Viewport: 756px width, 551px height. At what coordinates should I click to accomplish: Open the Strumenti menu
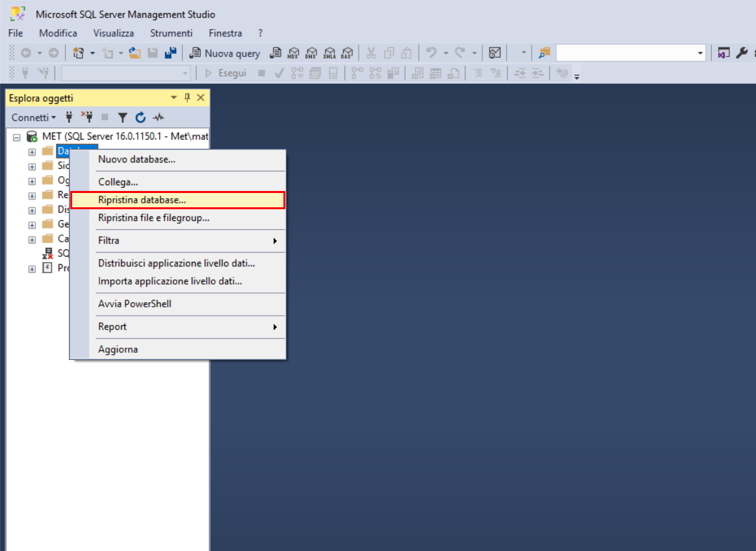tap(171, 33)
